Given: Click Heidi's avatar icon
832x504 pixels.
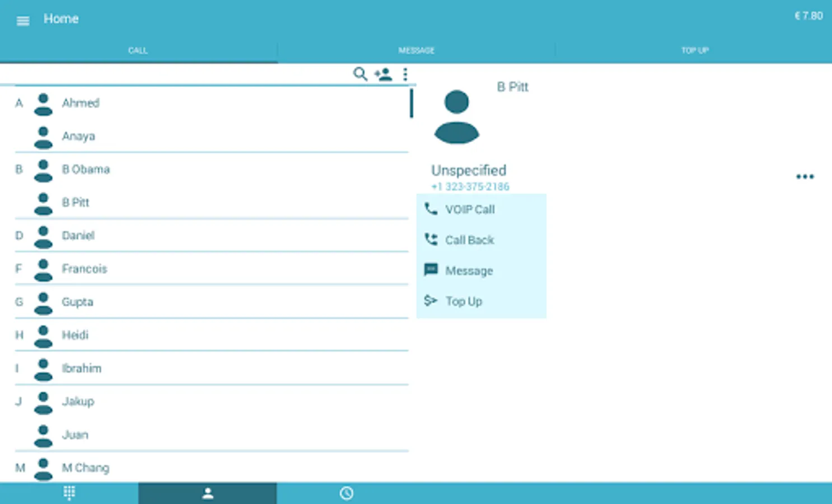Looking at the screenshot, I should 43,336.
